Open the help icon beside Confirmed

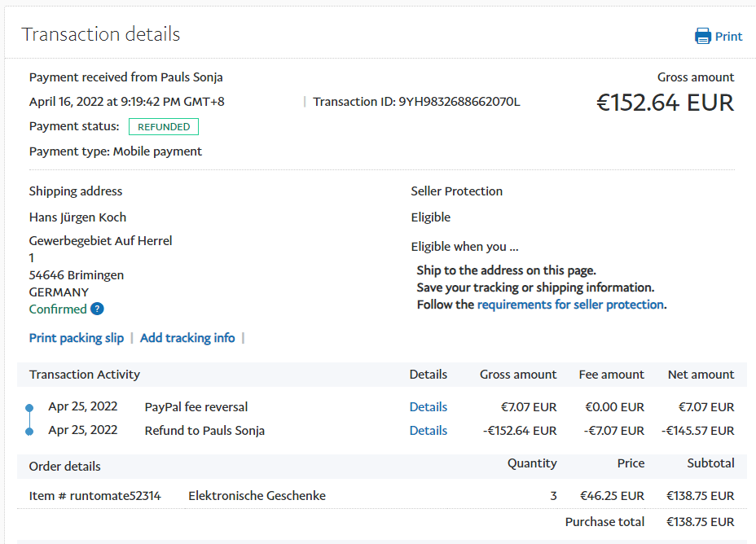pyautogui.click(x=97, y=309)
